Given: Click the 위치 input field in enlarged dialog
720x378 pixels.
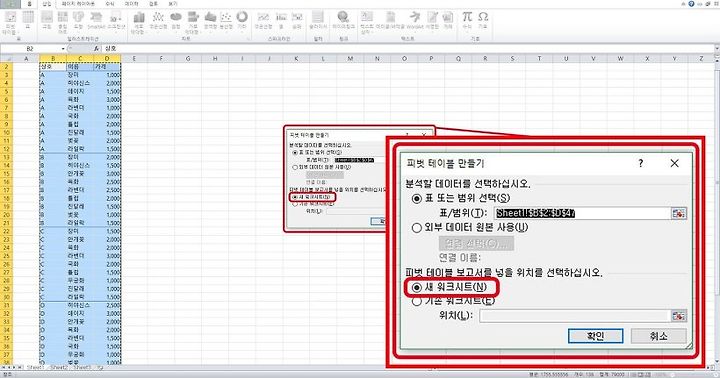Looking at the screenshot, I should (574, 316).
